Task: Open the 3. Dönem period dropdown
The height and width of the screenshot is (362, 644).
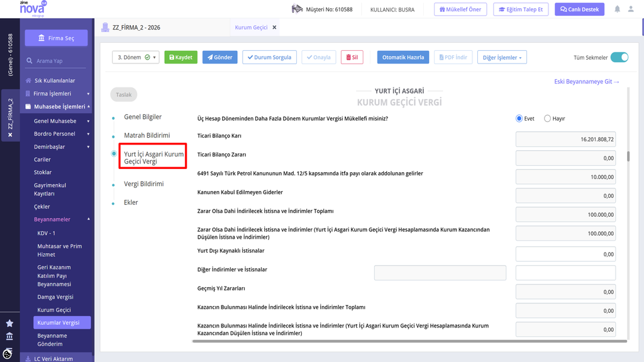Action: [136, 57]
